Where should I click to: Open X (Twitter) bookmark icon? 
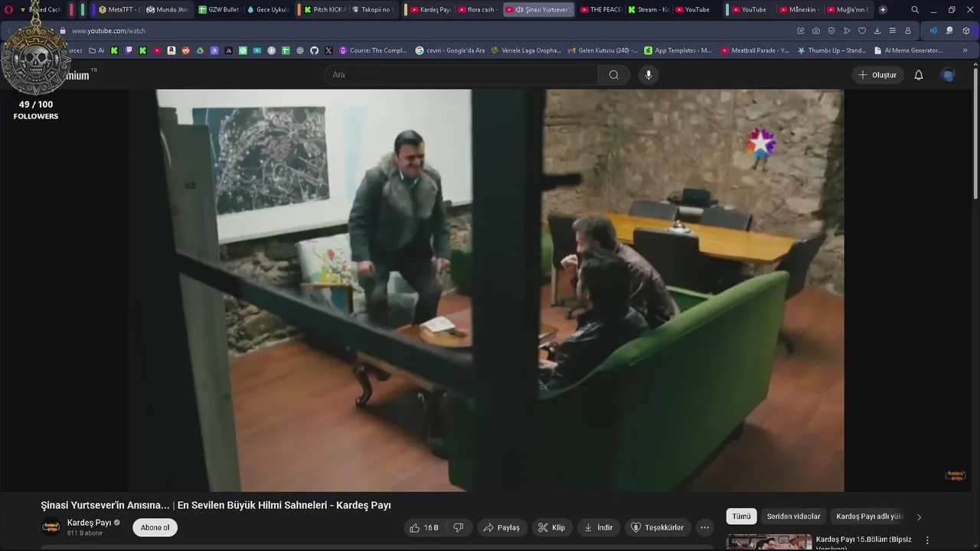point(328,51)
